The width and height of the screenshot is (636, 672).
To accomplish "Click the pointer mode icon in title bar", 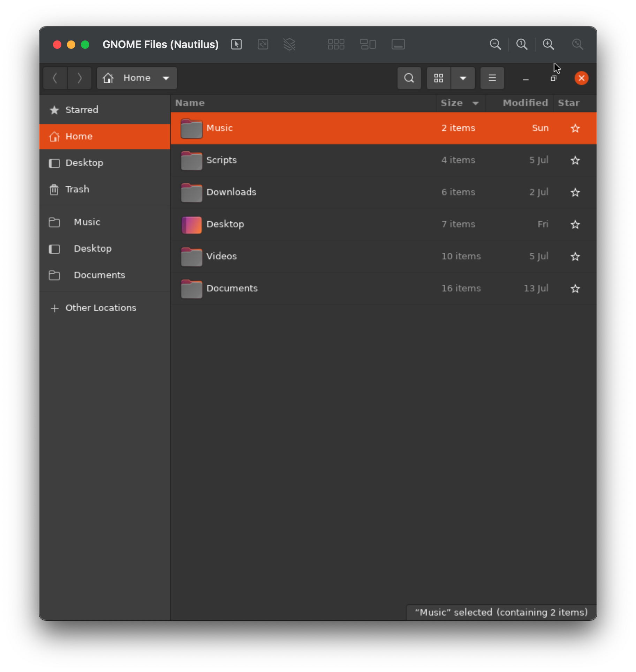I will (x=236, y=44).
